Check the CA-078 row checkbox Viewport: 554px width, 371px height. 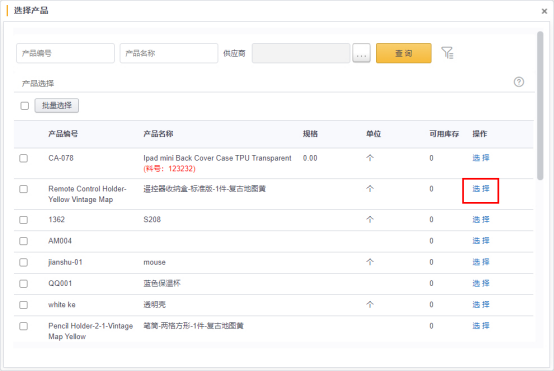24,158
